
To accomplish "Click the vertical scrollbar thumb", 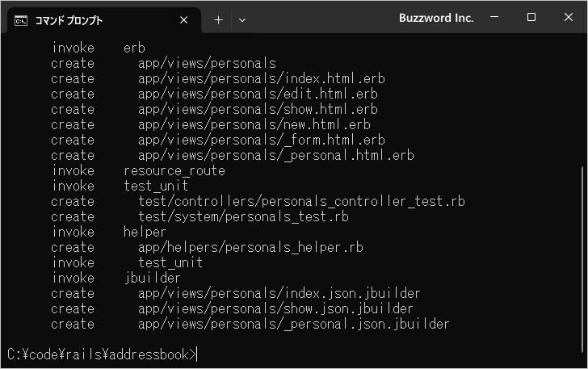I will pos(582,259).
